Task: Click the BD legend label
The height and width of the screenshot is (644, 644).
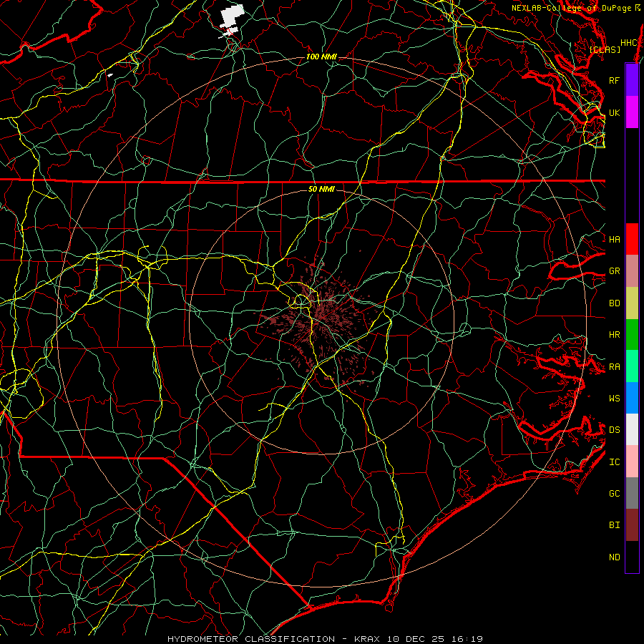Action: coord(614,303)
